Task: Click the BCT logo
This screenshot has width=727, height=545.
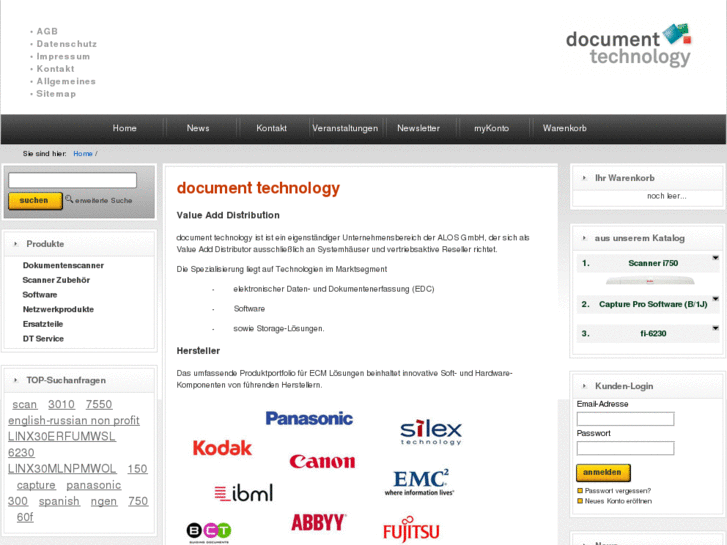Action: point(209,532)
